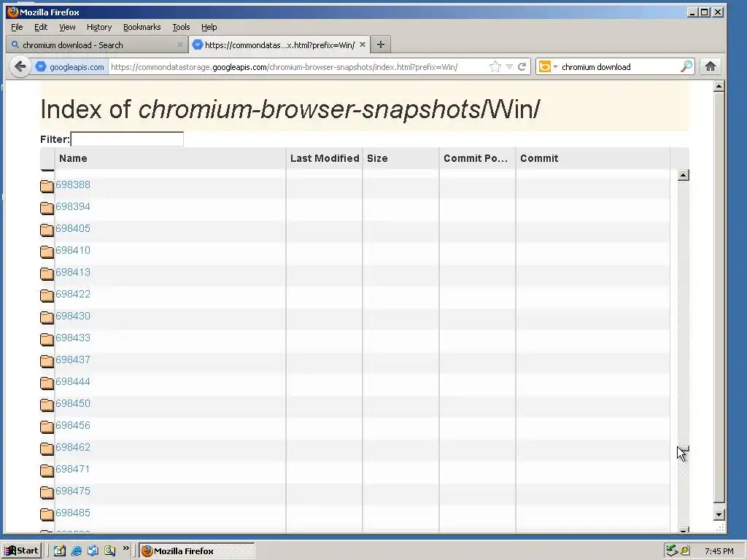Open a new tab with plus button
Screen dimensions: 747x560
pyautogui.click(x=380, y=44)
